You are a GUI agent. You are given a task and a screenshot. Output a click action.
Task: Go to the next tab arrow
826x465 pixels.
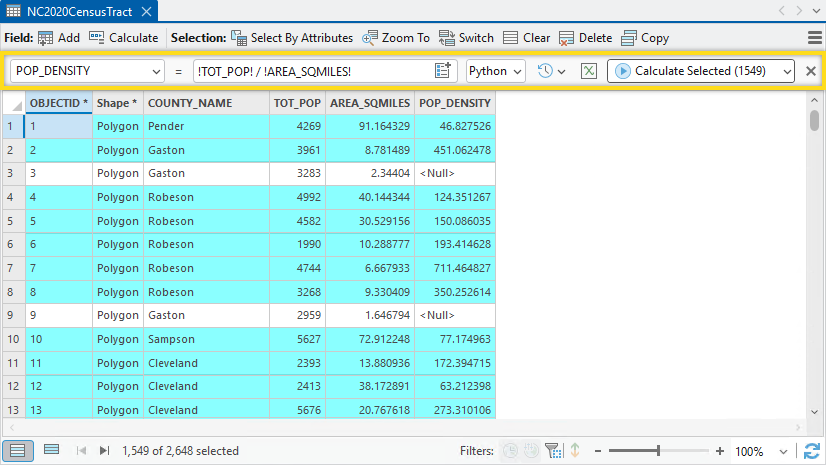click(x=799, y=11)
